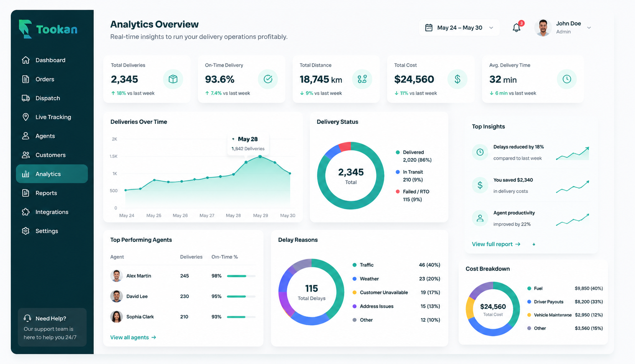Click David Lee's 95% progress bar
The image size is (635, 364).
[x=241, y=297]
